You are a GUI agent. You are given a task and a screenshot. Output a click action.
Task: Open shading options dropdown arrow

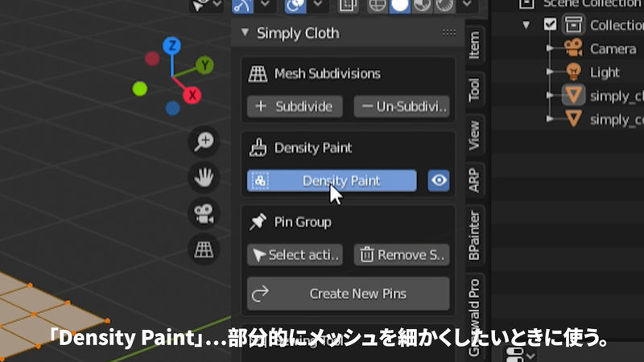coord(467,4)
